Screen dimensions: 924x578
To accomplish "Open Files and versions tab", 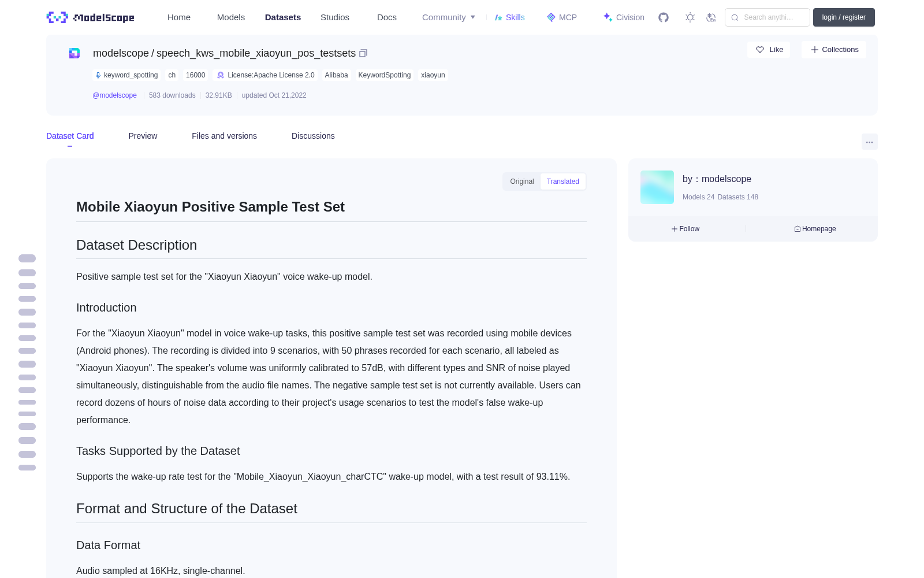I will coord(224,136).
